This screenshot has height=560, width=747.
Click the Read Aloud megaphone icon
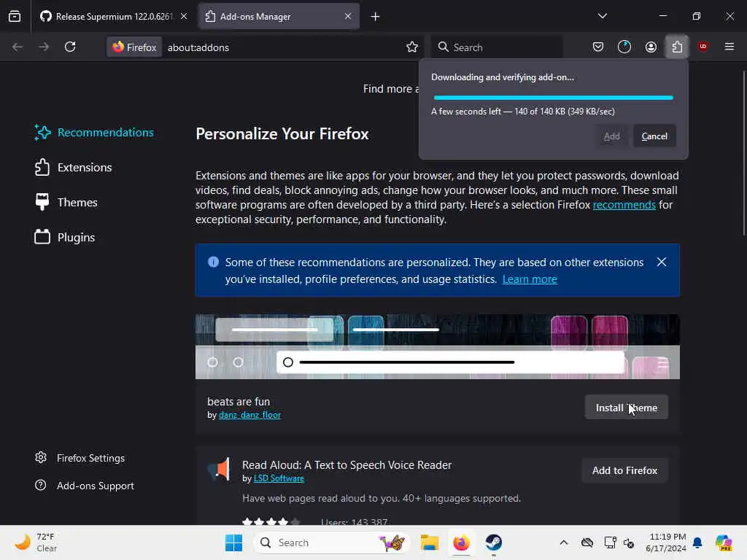coord(219,469)
